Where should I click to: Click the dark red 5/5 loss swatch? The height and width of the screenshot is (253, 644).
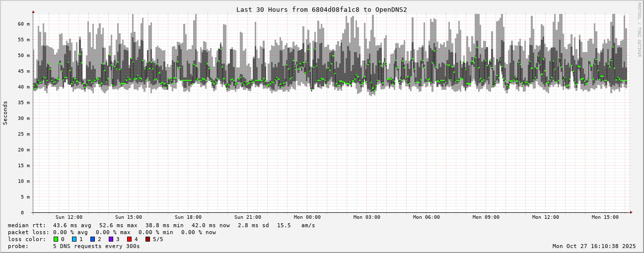147,239
